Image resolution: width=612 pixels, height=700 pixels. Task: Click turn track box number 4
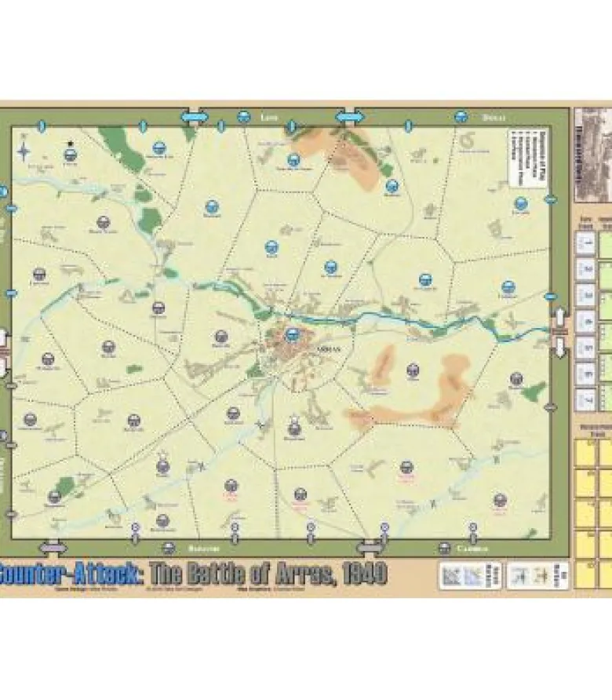tap(585, 322)
